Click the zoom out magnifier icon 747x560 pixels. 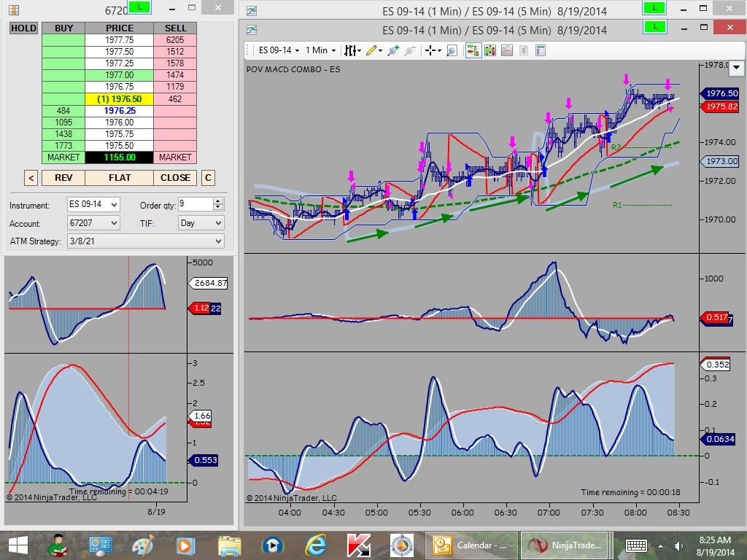[x=410, y=50]
